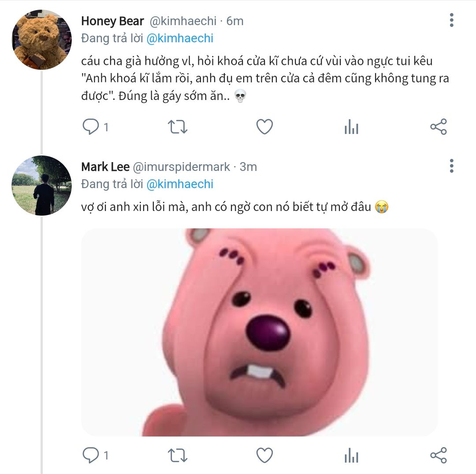Viewport: 476px width, 474px height.
Task: Open the Mark Lee display name
Action: 105,167
